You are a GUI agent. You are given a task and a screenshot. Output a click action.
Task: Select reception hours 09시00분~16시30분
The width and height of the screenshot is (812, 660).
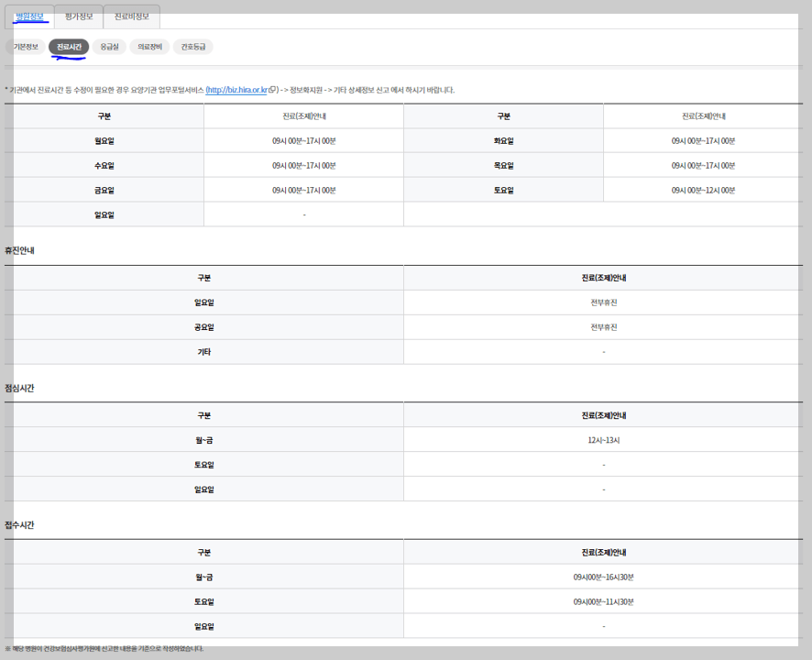tap(604, 577)
